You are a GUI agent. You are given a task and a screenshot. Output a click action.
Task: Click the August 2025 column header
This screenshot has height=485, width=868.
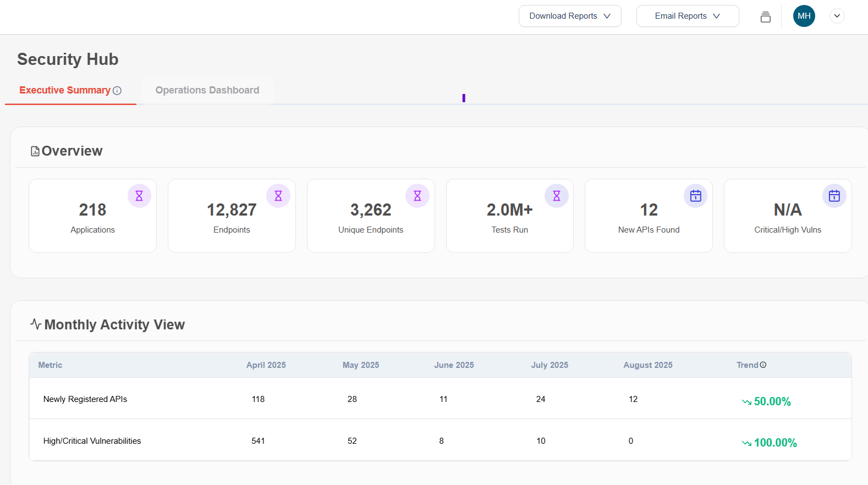point(647,365)
